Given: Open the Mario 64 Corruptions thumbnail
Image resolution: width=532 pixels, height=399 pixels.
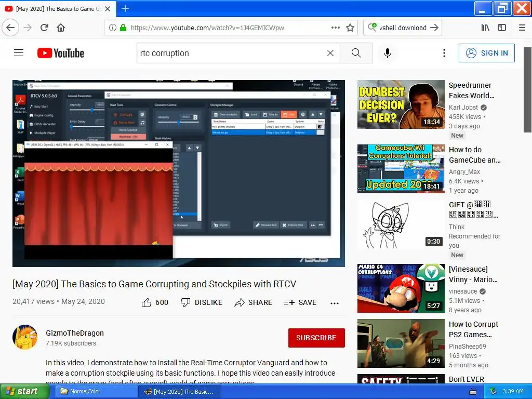Looking at the screenshot, I should (401, 288).
